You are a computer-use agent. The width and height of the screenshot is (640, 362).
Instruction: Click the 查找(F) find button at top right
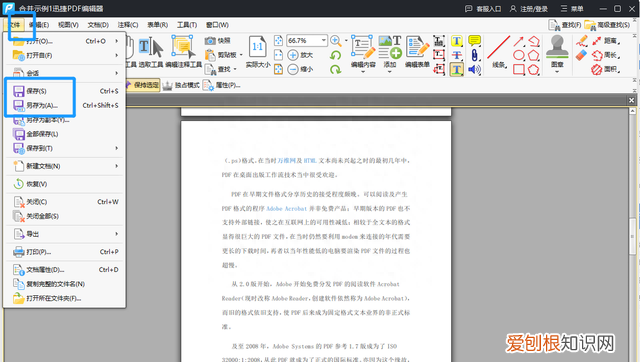(x=564, y=25)
